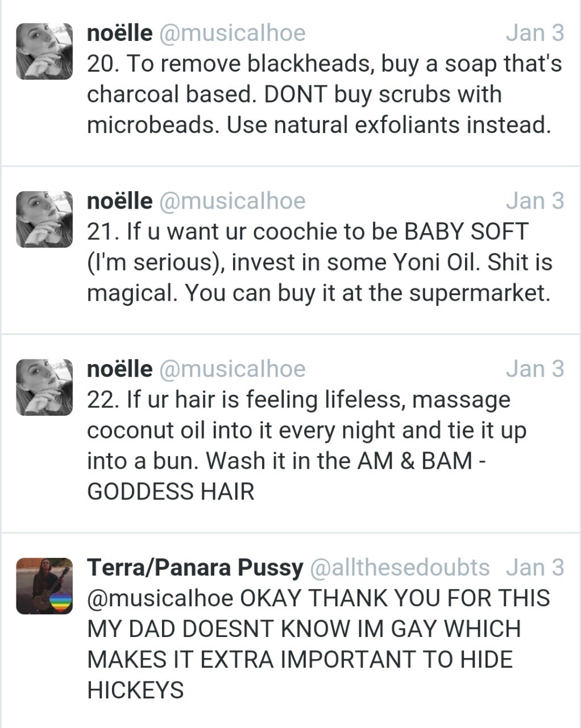Open the Jan 3 timestamp on tweet 20

click(x=534, y=33)
